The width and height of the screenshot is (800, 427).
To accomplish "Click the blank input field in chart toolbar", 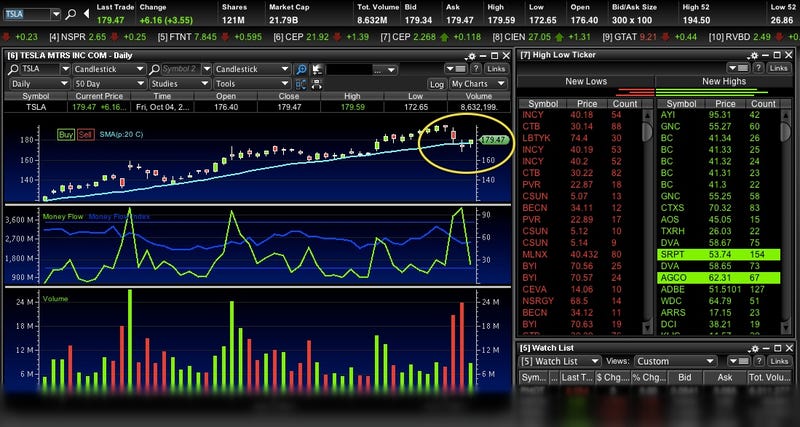I will [349, 70].
